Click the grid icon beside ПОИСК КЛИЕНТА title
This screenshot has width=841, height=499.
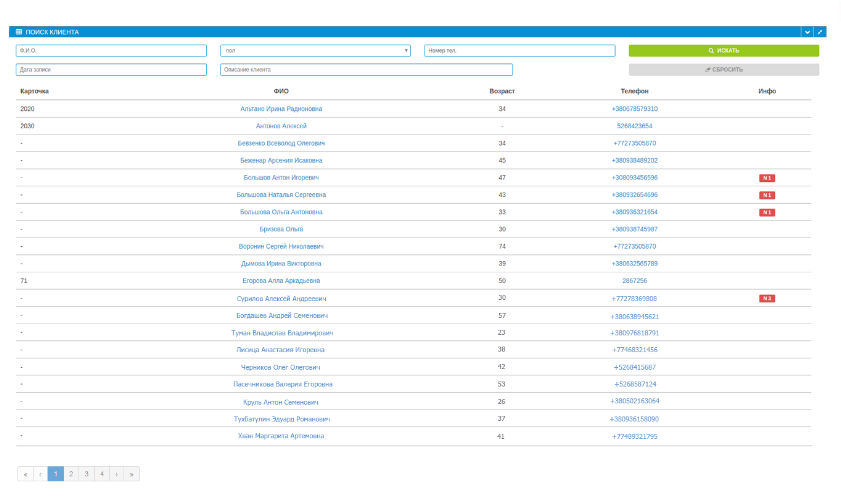(19, 32)
